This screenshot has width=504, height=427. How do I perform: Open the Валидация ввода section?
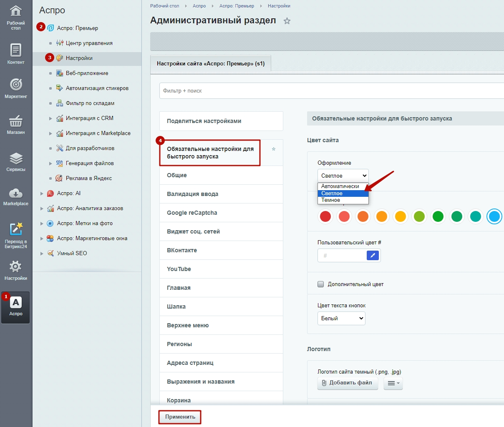221,194
